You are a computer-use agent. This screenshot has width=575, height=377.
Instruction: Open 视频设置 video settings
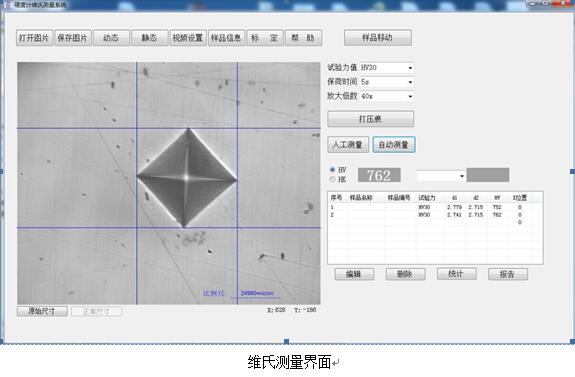pos(188,38)
